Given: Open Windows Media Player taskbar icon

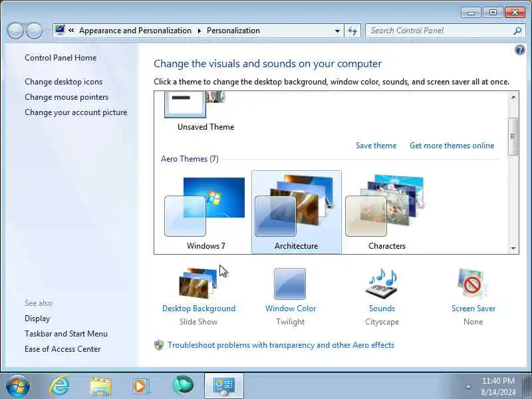Looking at the screenshot, I should [141, 386].
